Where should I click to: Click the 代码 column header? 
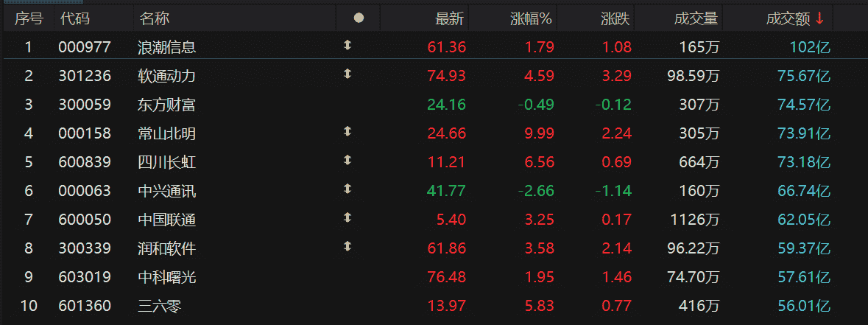coord(74,18)
